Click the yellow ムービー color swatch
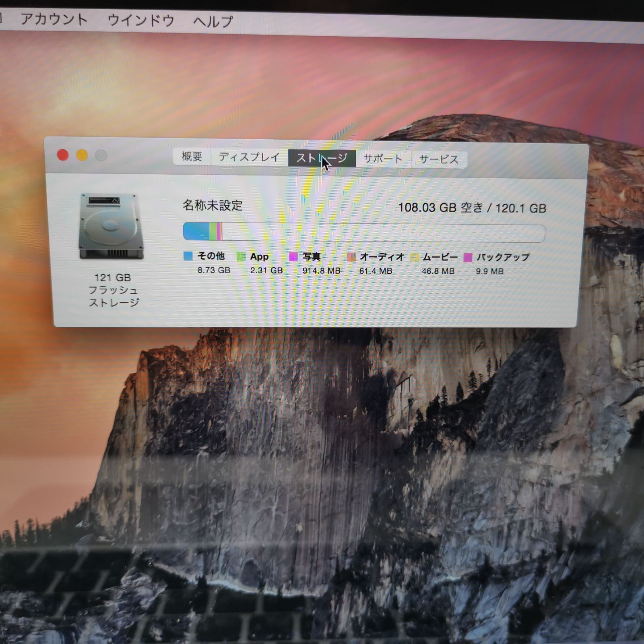This screenshot has height=644, width=644. pos(415,257)
